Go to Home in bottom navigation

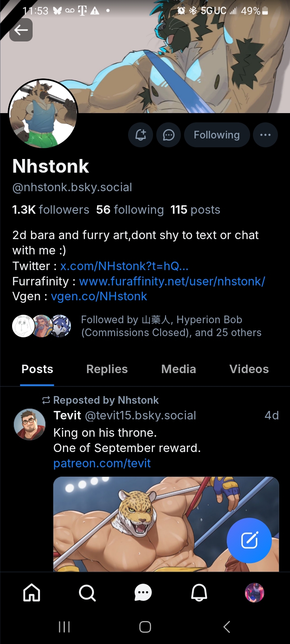pyautogui.click(x=32, y=592)
